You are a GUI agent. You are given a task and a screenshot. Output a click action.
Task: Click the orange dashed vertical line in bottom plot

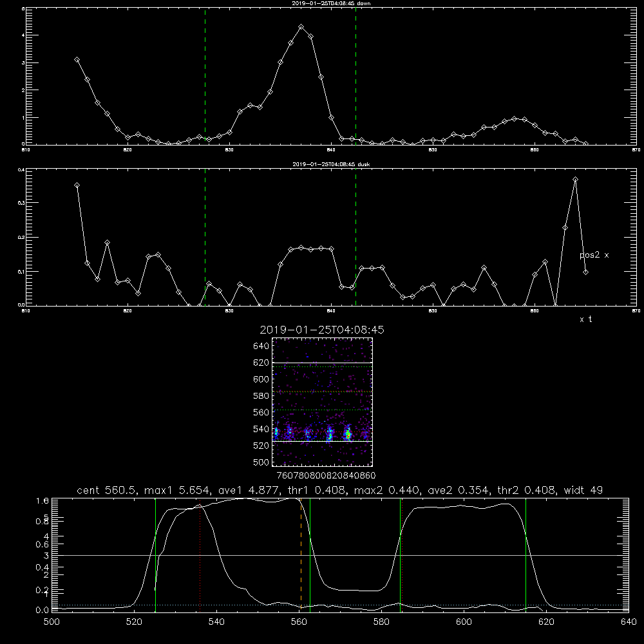301,554
